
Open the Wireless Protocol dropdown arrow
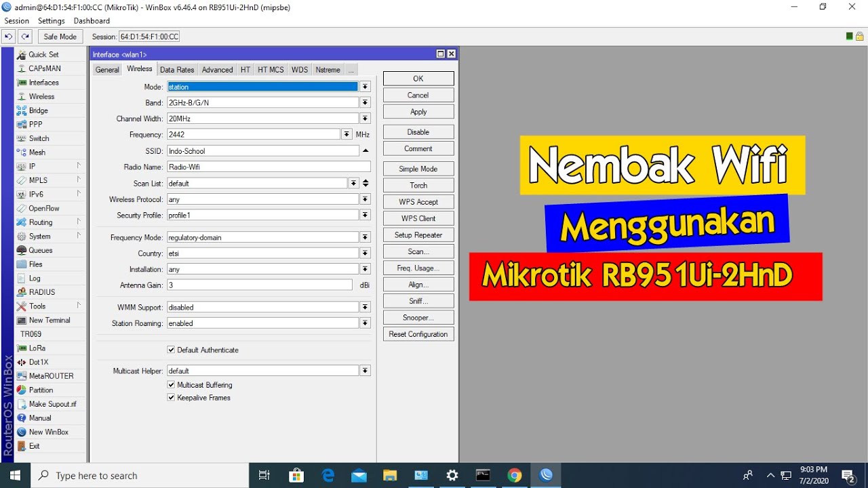pos(366,199)
